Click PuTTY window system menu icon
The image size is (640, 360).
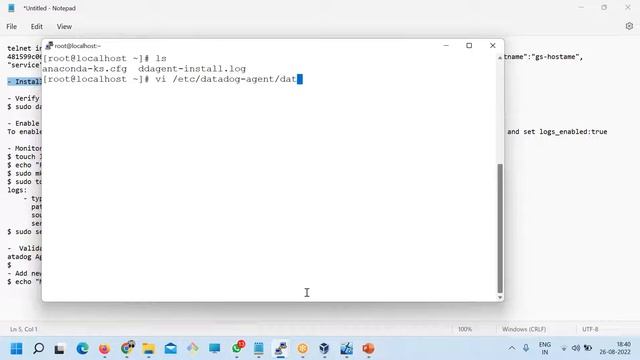(x=49, y=45)
